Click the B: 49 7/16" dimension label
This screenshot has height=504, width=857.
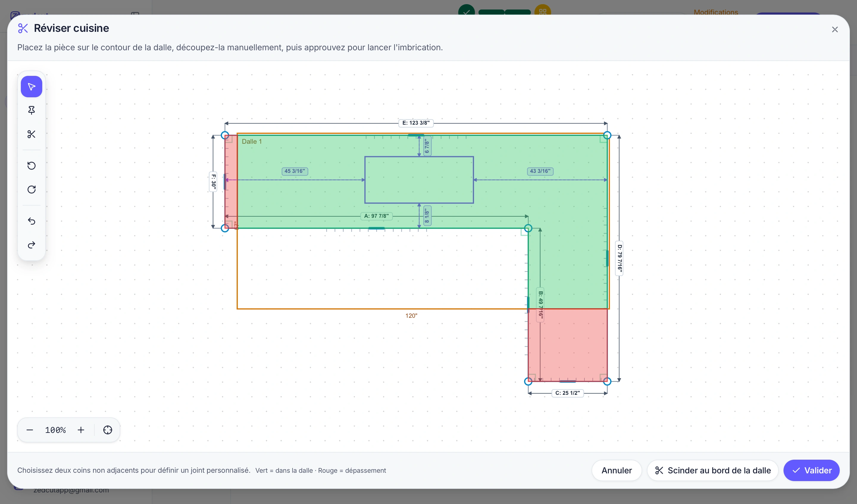point(540,305)
